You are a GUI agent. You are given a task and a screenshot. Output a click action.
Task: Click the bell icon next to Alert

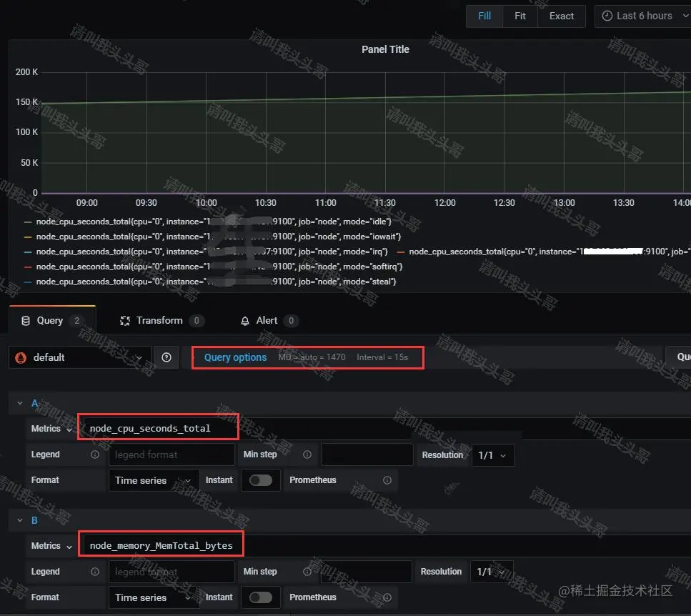click(x=244, y=320)
